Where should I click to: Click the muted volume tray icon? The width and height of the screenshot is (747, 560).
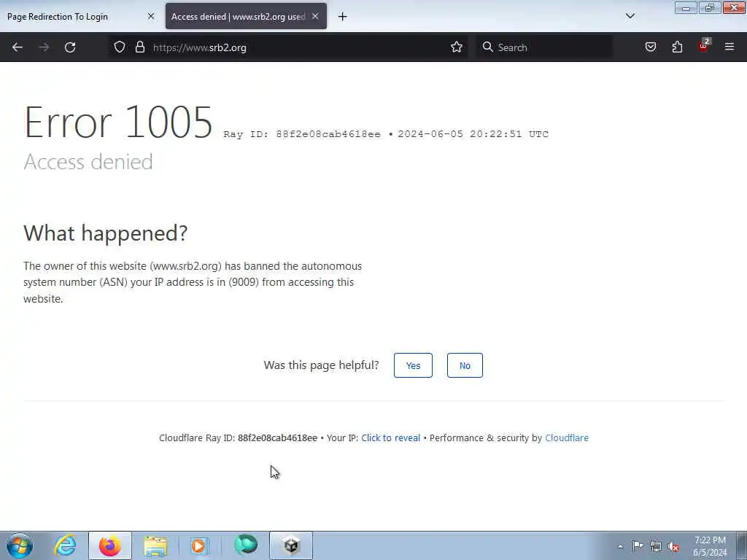point(673,546)
